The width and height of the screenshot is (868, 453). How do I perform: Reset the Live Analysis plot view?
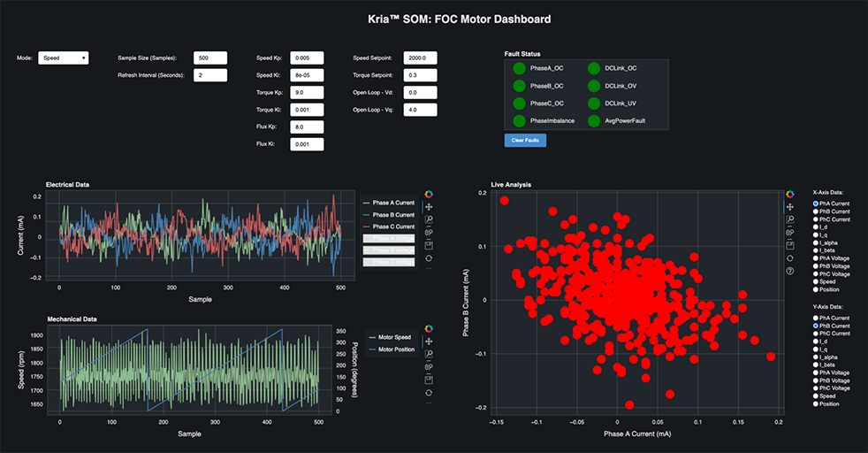coord(790,258)
